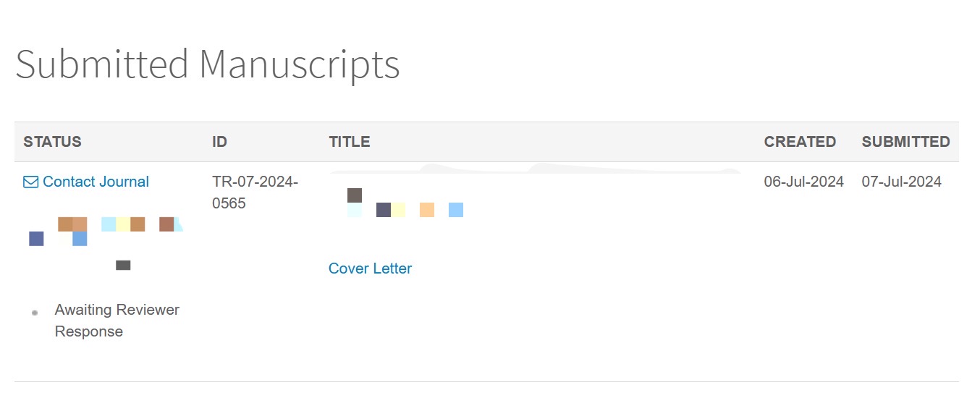Click the dark brown square in title cell
Viewport: 980px width, 398px height.
pyautogui.click(x=355, y=195)
